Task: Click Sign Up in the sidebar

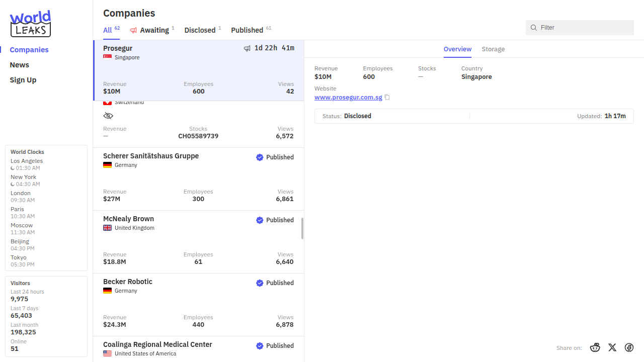Action: click(23, 80)
